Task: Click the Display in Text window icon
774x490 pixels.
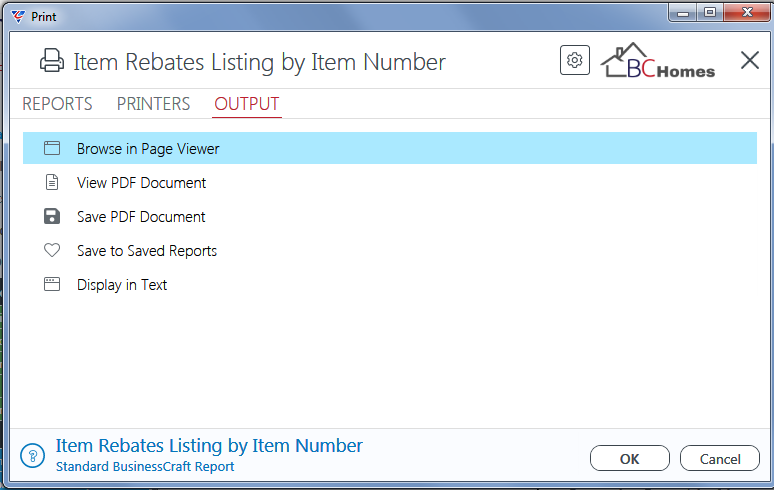Action: point(52,284)
